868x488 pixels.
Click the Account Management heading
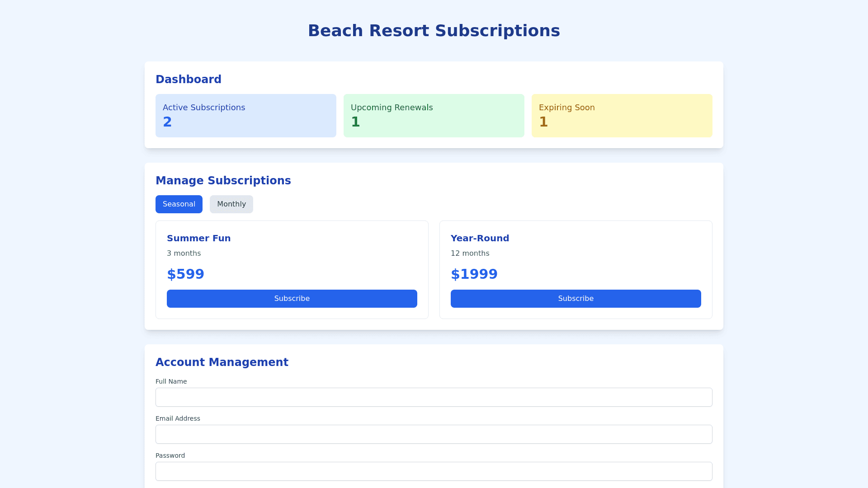pyautogui.click(x=222, y=362)
